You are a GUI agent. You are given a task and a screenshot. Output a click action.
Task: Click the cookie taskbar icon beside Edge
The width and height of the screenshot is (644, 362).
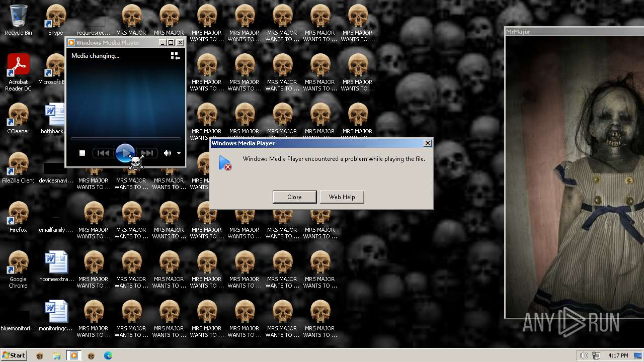click(91, 355)
